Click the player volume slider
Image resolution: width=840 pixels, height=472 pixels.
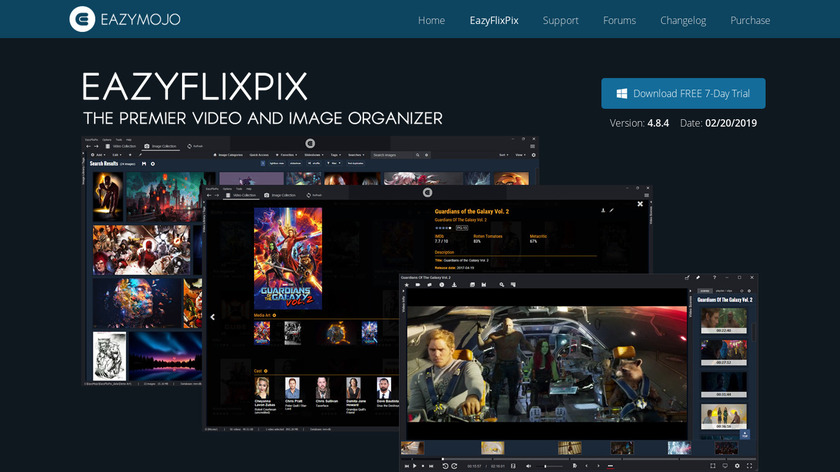550,466
